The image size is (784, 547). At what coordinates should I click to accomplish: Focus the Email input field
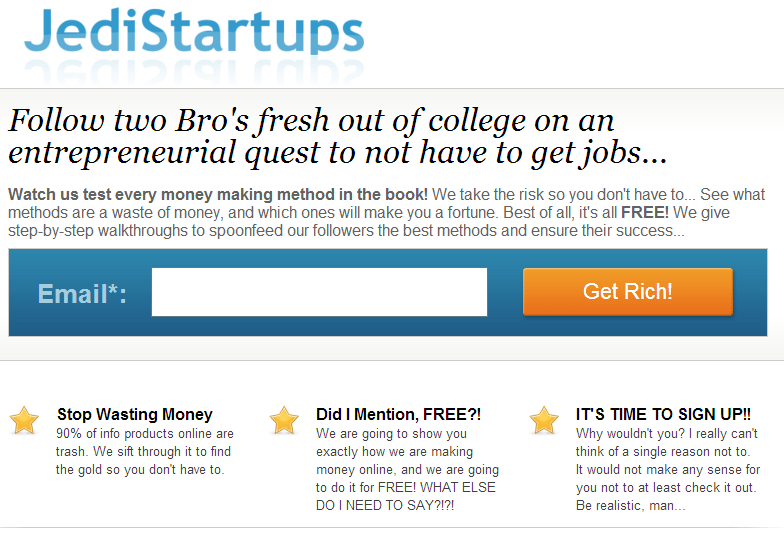320,292
